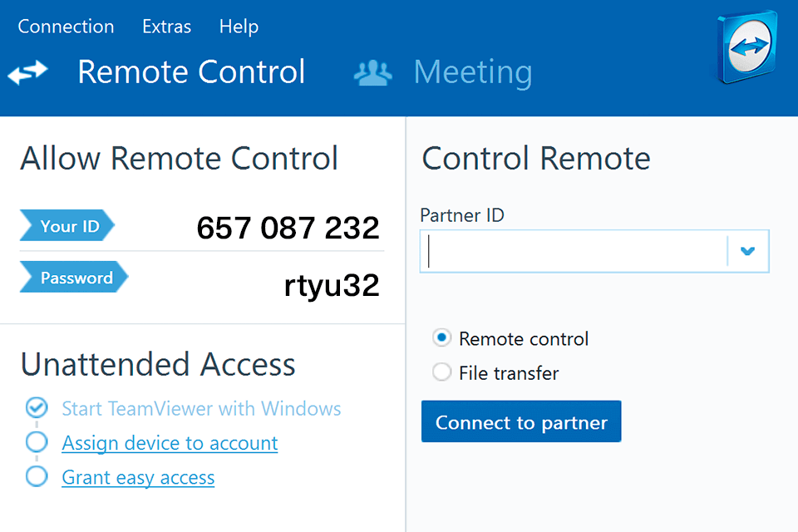Image resolution: width=798 pixels, height=532 pixels.
Task: Switch to the Meeting tab
Action: click(x=472, y=72)
